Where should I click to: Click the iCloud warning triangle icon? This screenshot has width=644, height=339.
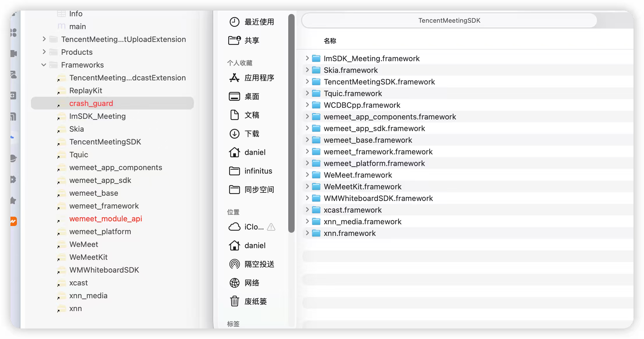(271, 227)
